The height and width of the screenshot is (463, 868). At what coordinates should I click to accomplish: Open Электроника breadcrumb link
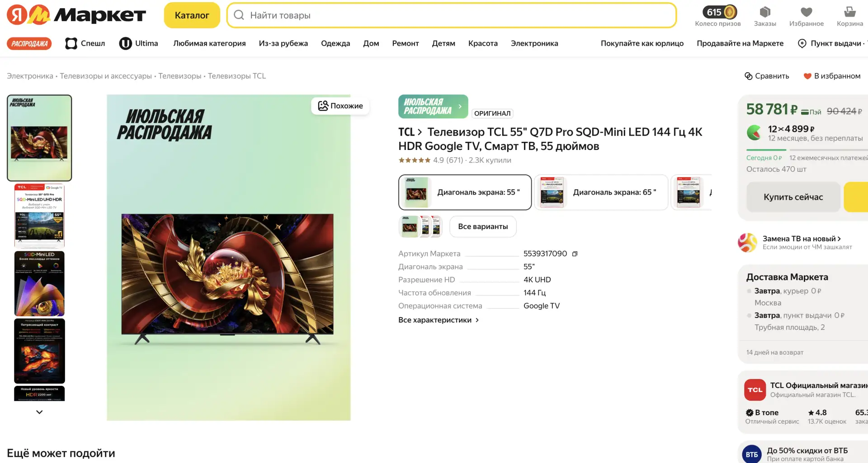[30, 76]
